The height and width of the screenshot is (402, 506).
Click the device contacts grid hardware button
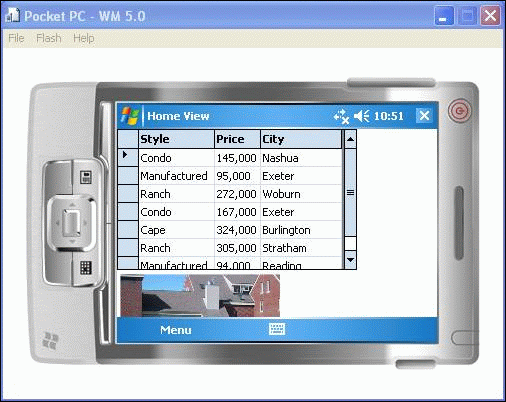(x=86, y=268)
